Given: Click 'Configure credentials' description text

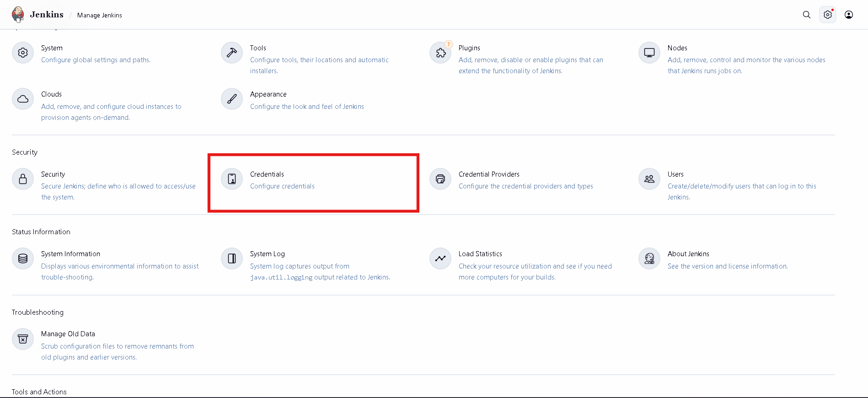Looking at the screenshot, I should pyautogui.click(x=282, y=186).
